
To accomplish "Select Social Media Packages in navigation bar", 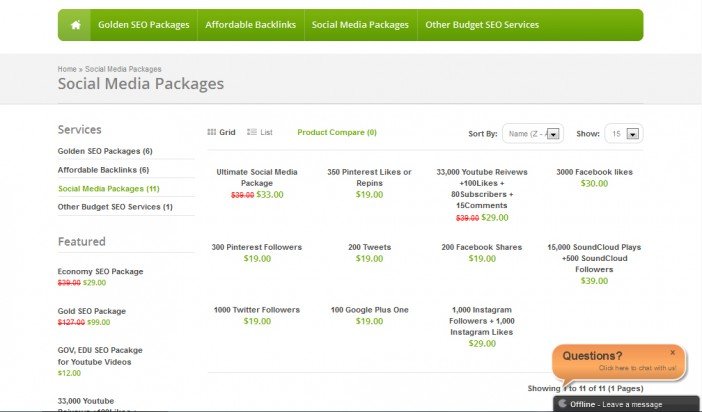I will pyautogui.click(x=360, y=25).
